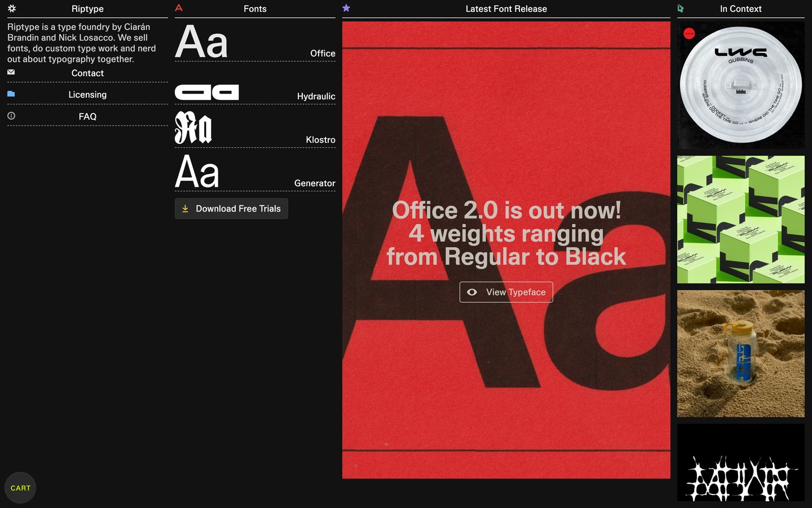Click the info circle icon next to FAQ
812x508 pixels.
coord(11,116)
